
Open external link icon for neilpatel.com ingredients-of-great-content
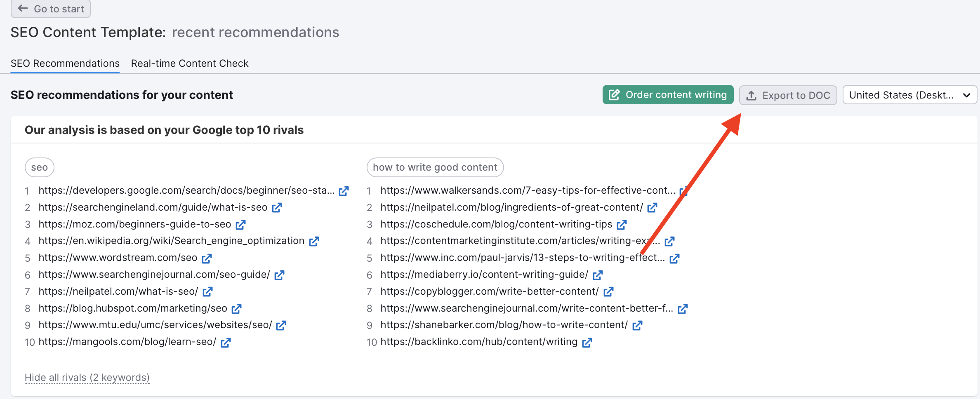(652, 208)
